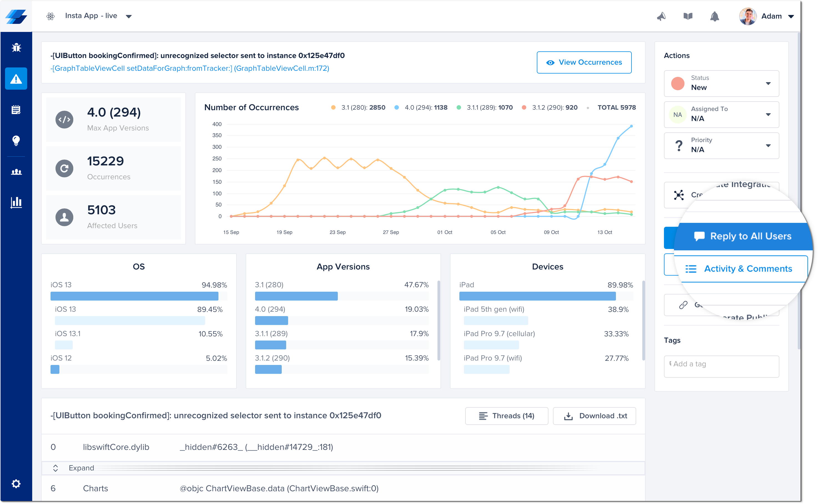Screen dimensions: 818x504
Task: Click the notifications bell icon
Action: [x=714, y=16]
